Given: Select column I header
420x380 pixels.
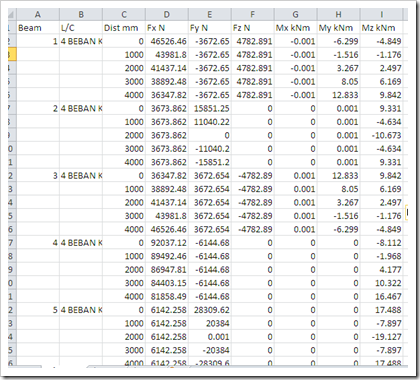Looking at the screenshot, I should pyautogui.click(x=381, y=15).
